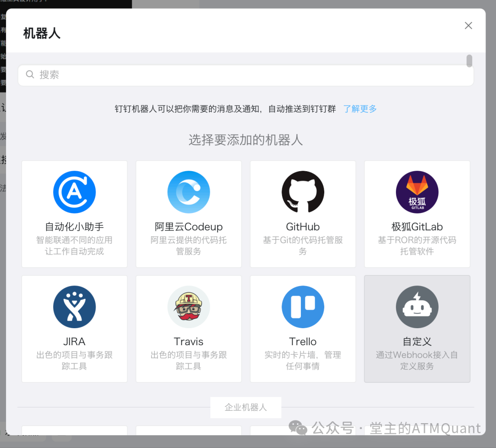Click the 极狐GitLab card title

point(417,227)
